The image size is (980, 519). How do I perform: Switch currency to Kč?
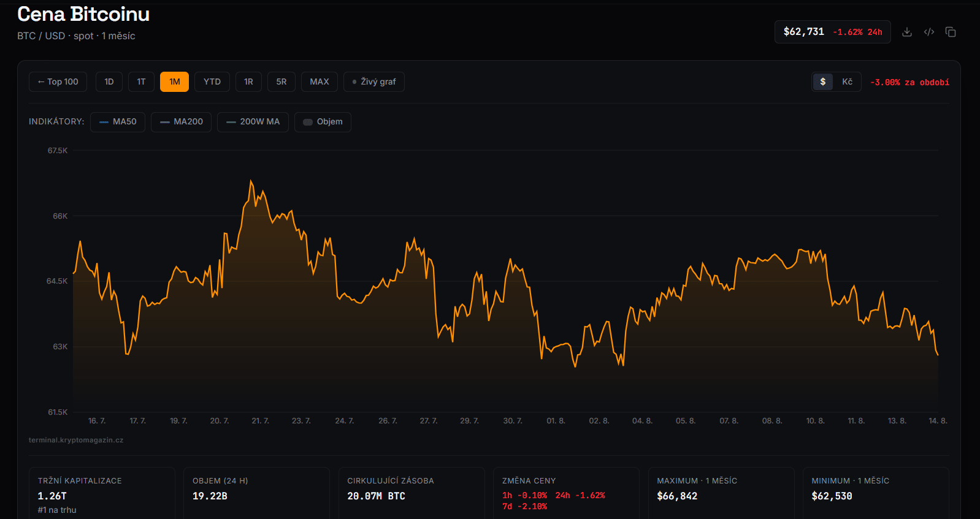847,81
